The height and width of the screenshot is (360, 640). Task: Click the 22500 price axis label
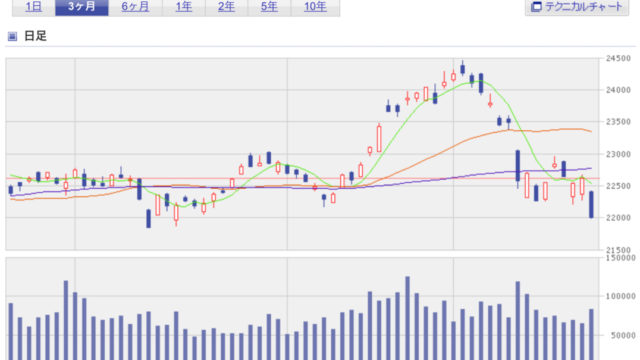pyautogui.click(x=618, y=186)
